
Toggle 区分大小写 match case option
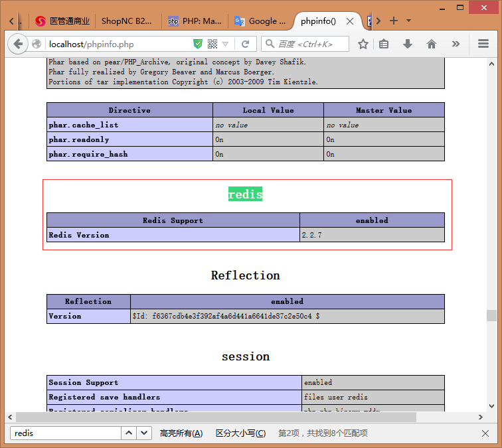pyautogui.click(x=240, y=433)
